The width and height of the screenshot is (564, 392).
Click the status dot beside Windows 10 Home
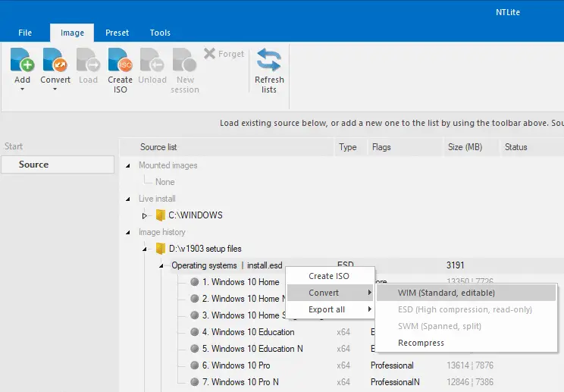195,282
